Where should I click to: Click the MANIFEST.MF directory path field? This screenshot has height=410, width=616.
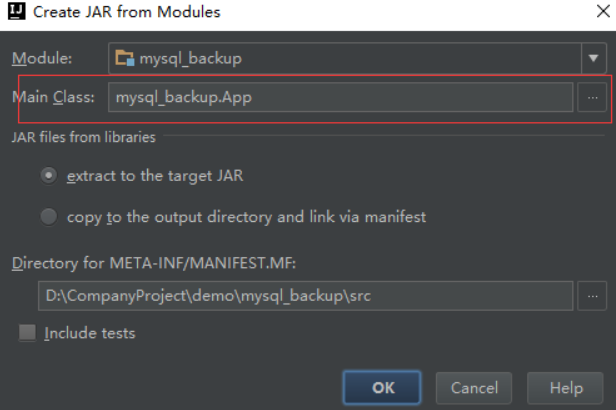pos(305,296)
